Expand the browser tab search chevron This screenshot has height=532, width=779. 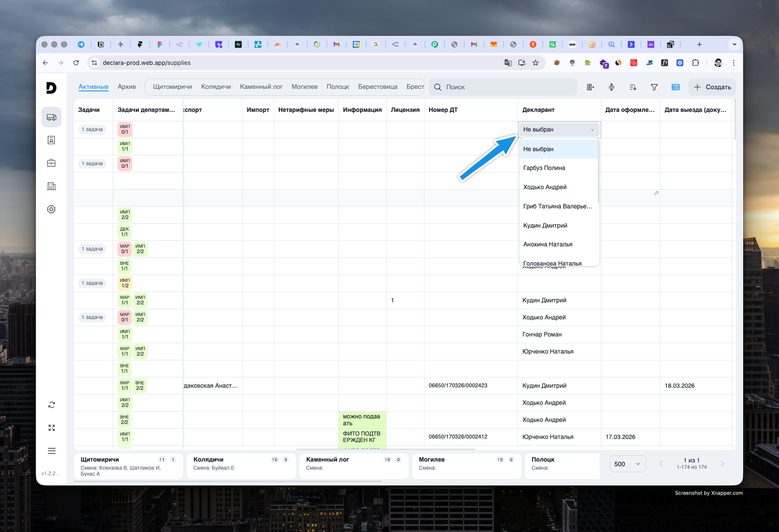(734, 45)
